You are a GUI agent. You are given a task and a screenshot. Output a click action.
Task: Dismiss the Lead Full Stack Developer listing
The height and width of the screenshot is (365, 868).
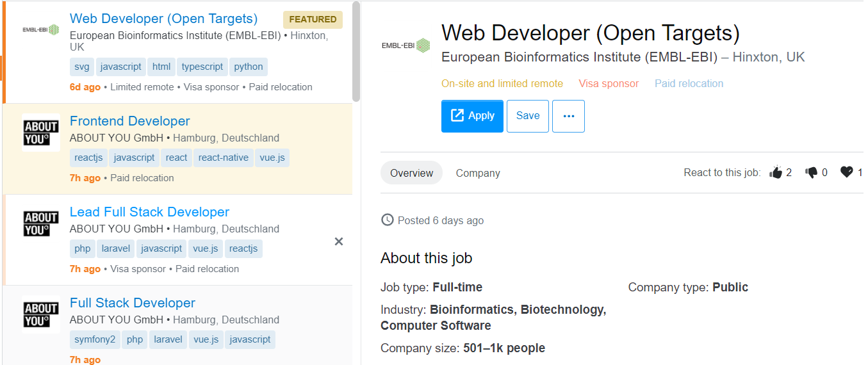click(x=339, y=241)
